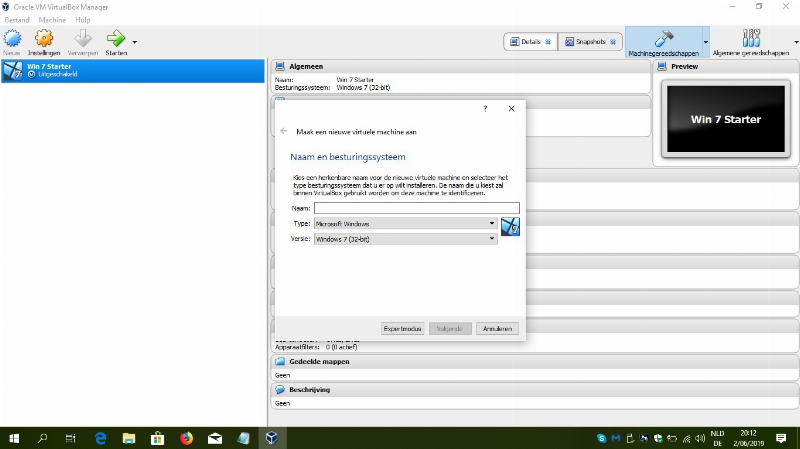Open the Hulp menu
The height and width of the screenshot is (449, 800).
[83, 20]
